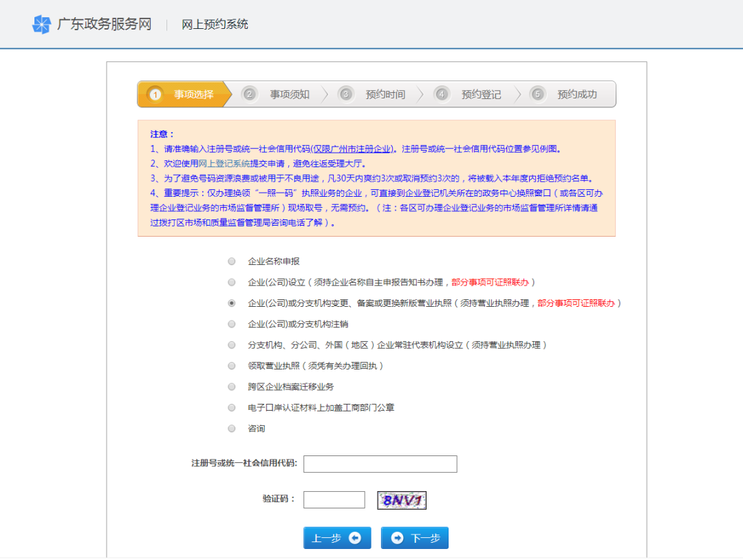Select the 企业名称申报 radio button
Viewport: 743px width, 560px height.
232,261
